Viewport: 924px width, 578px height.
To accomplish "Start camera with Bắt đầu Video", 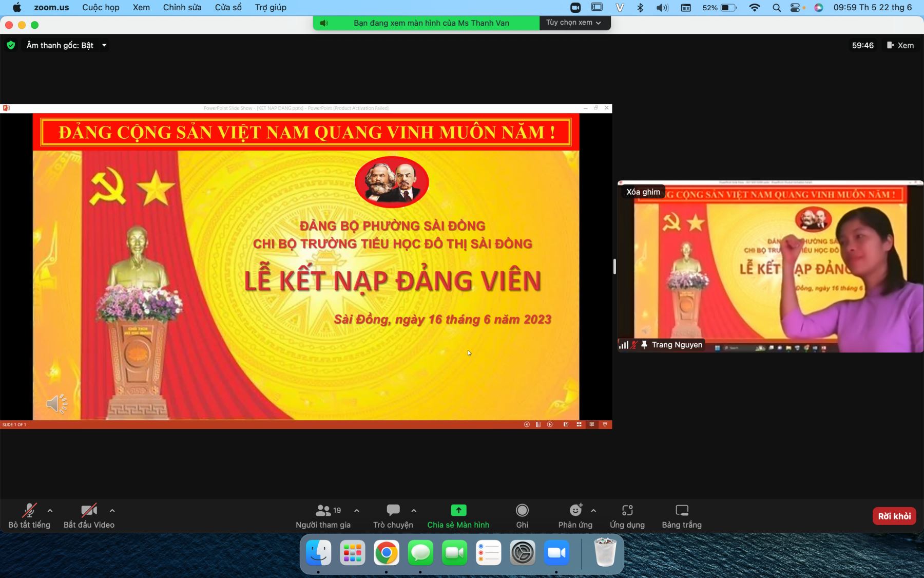I will pyautogui.click(x=89, y=510).
